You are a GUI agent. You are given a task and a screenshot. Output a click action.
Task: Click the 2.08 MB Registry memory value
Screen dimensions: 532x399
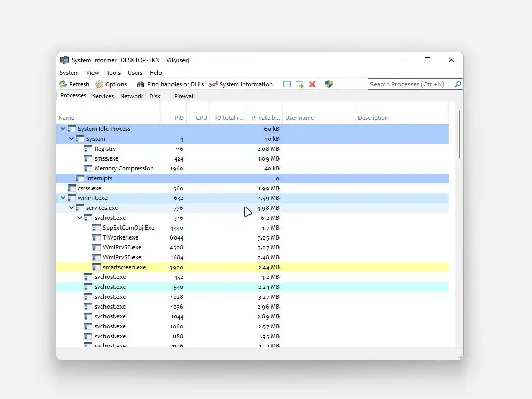268,149
